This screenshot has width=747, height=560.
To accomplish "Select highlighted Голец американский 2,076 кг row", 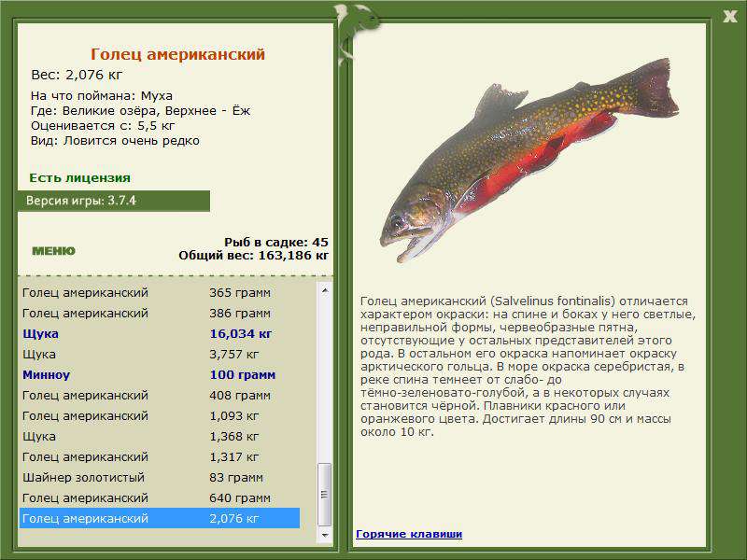I will [x=160, y=518].
